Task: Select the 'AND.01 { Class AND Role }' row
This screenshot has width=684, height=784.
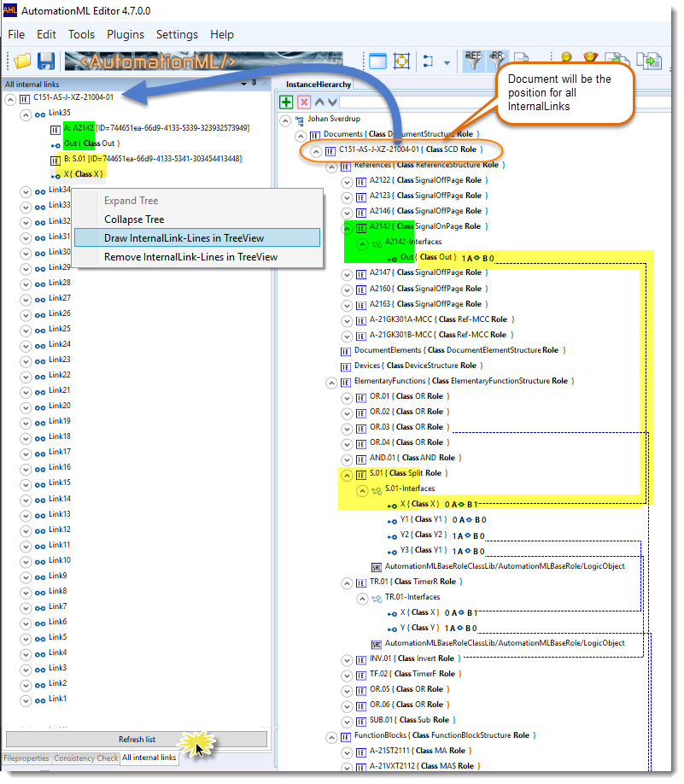Action: pos(415,458)
